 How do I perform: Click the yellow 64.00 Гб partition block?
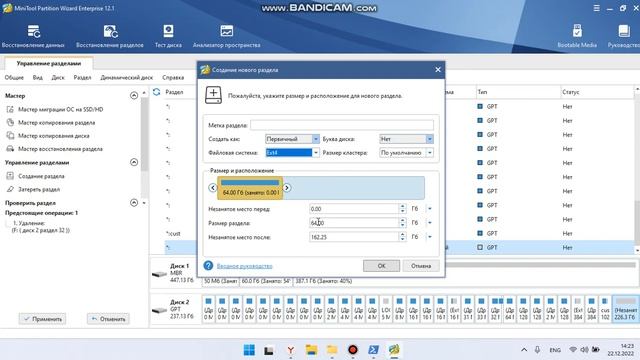click(250, 188)
